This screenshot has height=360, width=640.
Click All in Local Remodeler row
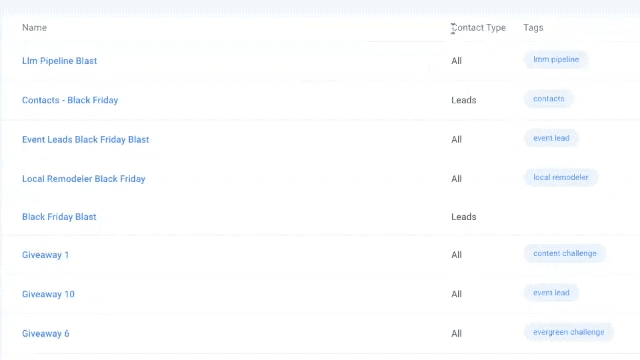(x=456, y=179)
